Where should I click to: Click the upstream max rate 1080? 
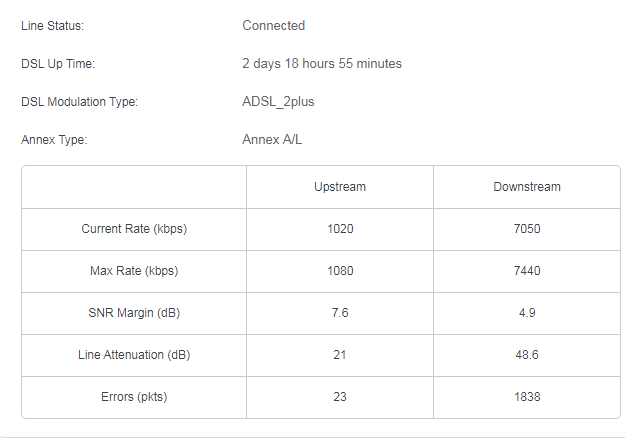[340, 271]
